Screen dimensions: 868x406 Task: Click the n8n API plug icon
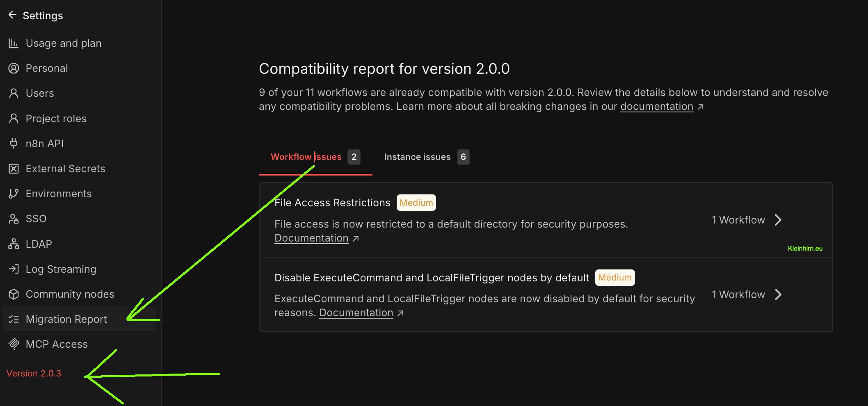(14, 144)
